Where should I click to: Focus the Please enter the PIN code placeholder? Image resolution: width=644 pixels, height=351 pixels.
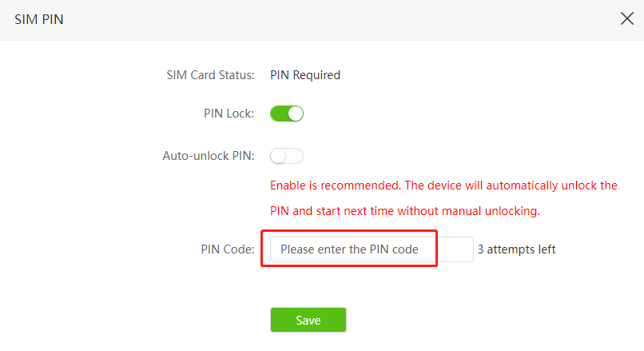coord(349,249)
